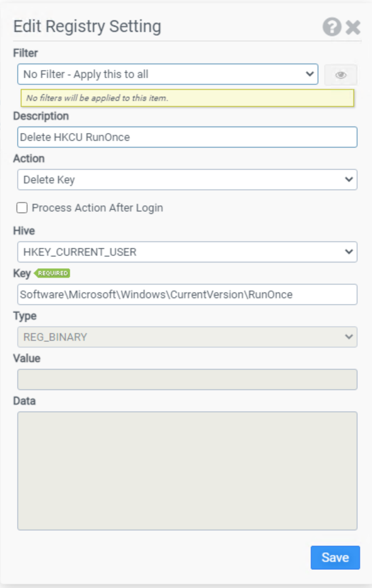The width and height of the screenshot is (372, 588).
Task: Click the yellow no filters notice
Action: [187, 98]
